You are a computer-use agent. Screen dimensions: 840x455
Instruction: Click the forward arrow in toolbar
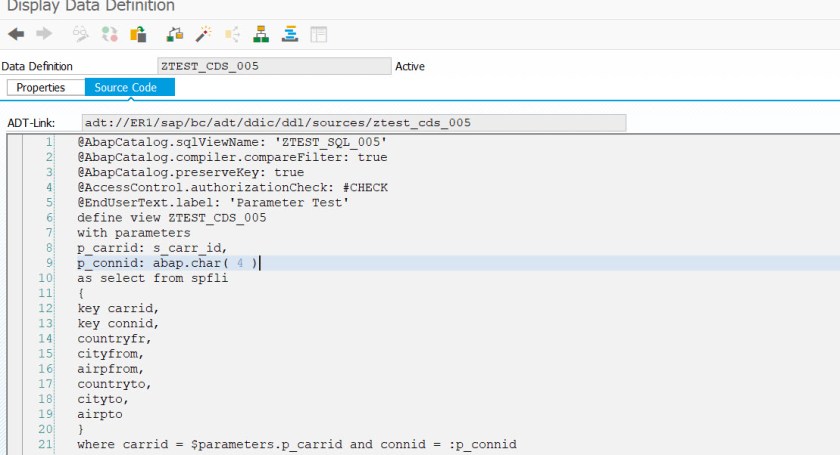pyautogui.click(x=43, y=34)
